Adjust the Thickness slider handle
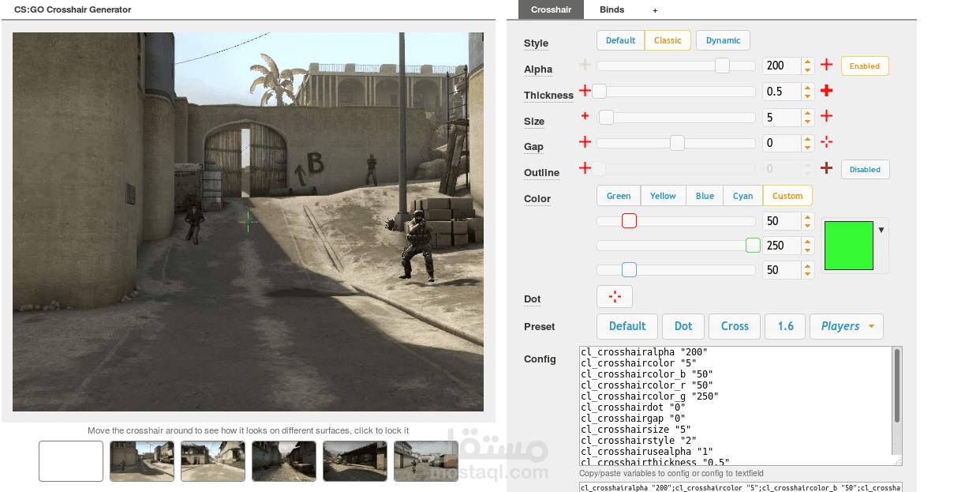The width and height of the screenshot is (980, 492). [x=600, y=91]
